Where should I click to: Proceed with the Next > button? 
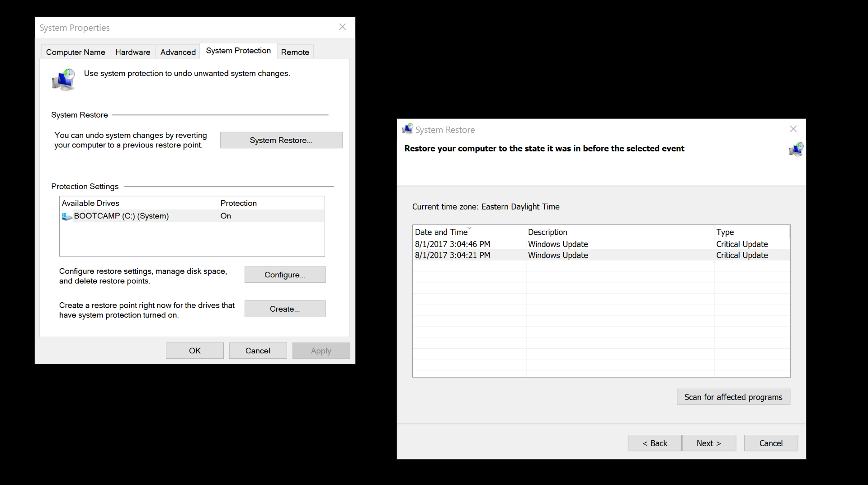(x=709, y=443)
